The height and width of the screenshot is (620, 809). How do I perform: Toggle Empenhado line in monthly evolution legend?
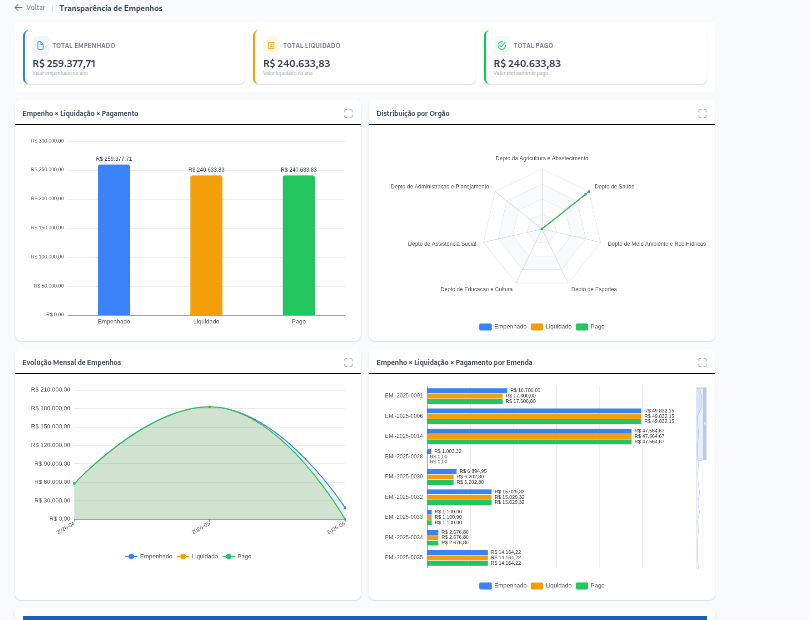[x=149, y=557]
